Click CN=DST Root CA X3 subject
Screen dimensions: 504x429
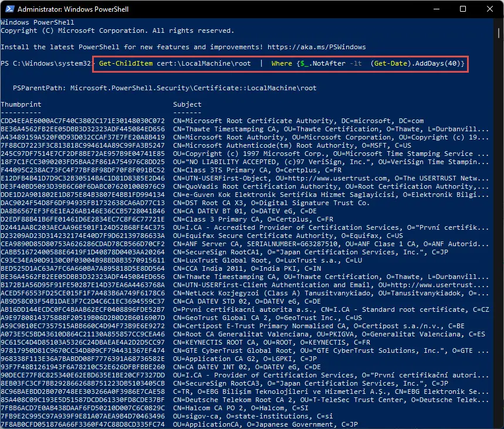point(271,203)
